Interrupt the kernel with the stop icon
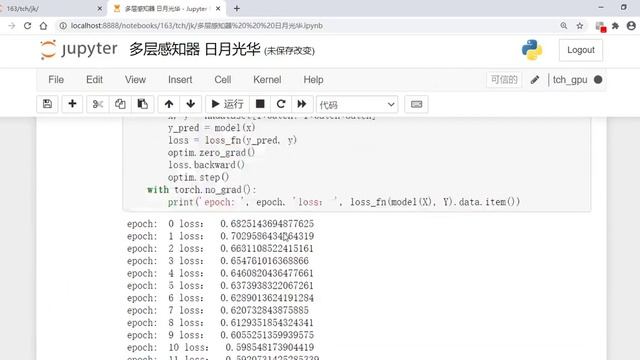This screenshot has width=640, height=360. pyautogui.click(x=260, y=104)
